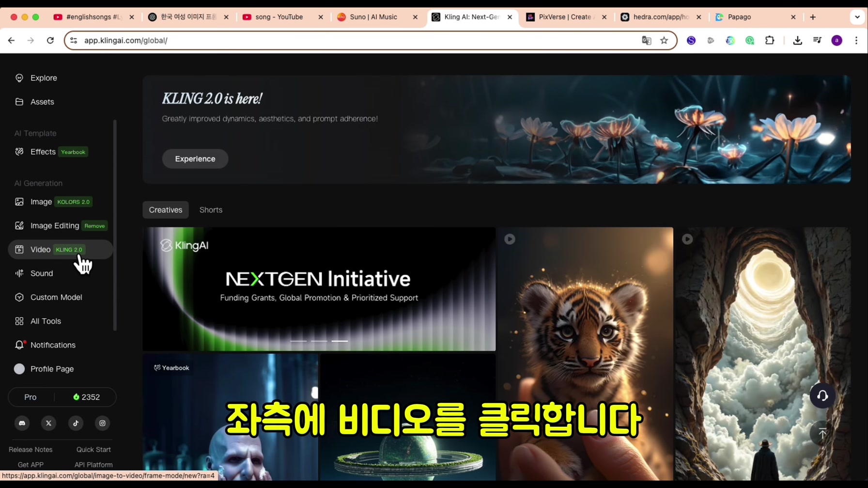Open the browser extensions puzzle icon
This screenshot has height=488, width=868.
tap(770, 41)
